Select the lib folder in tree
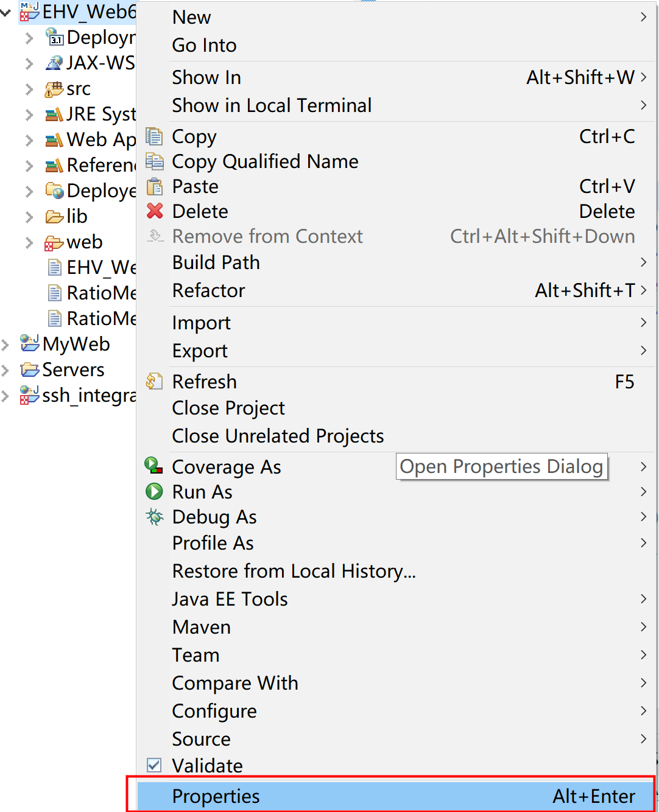The image size is (659, 812). click(77, 216)
